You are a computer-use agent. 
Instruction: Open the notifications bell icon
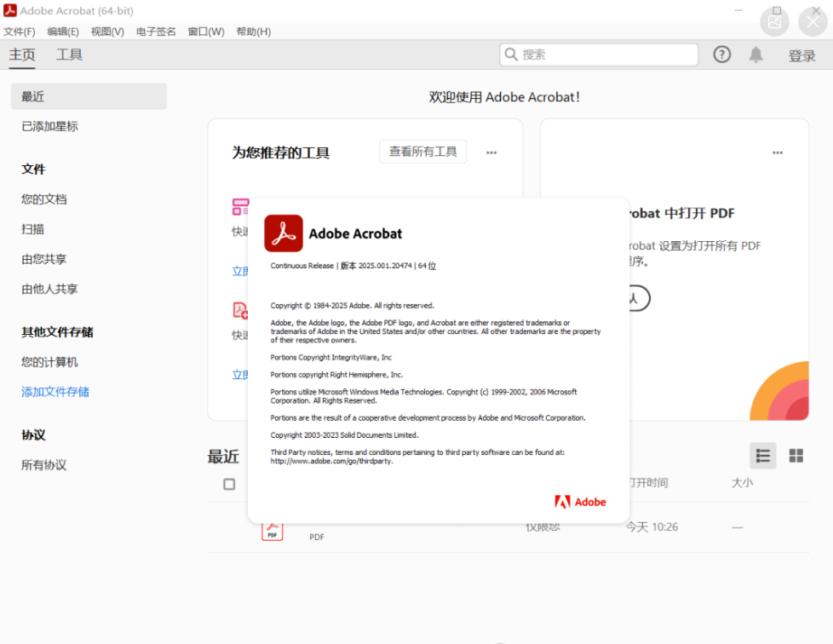click(756, 55)
